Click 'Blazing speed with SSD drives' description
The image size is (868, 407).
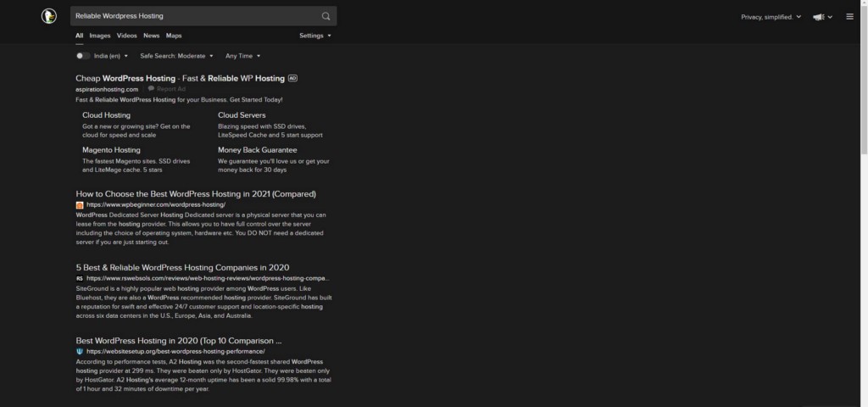(x=270, y=131)
